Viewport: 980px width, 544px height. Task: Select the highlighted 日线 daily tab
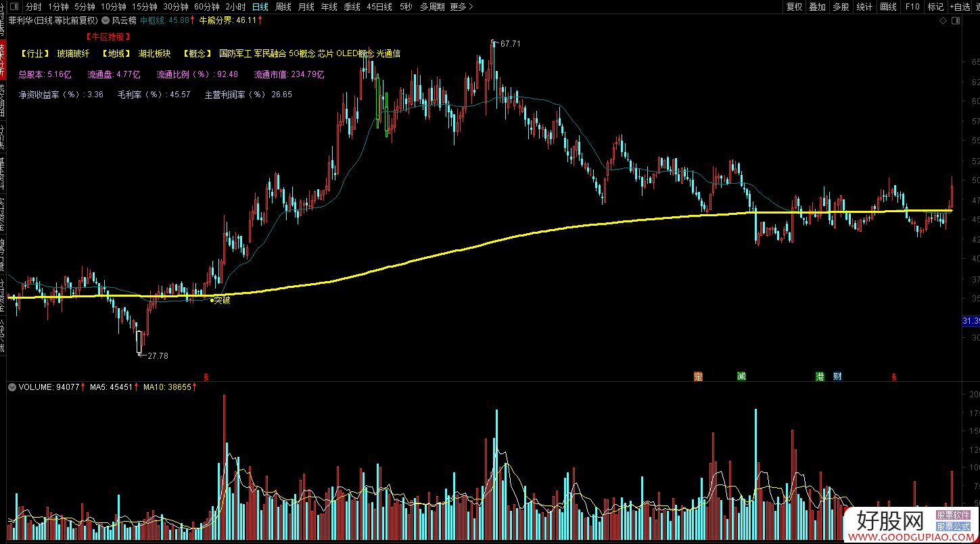click(260, 7)
